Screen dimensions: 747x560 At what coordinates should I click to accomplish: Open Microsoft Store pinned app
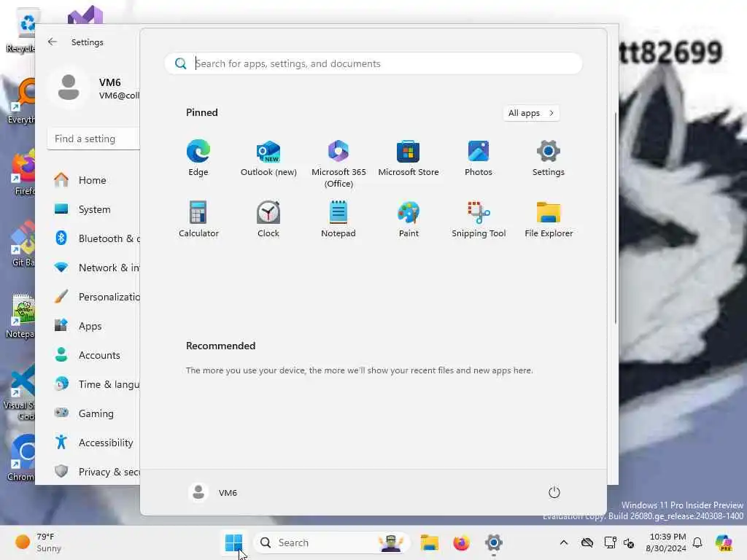click(x=409, y=158)
